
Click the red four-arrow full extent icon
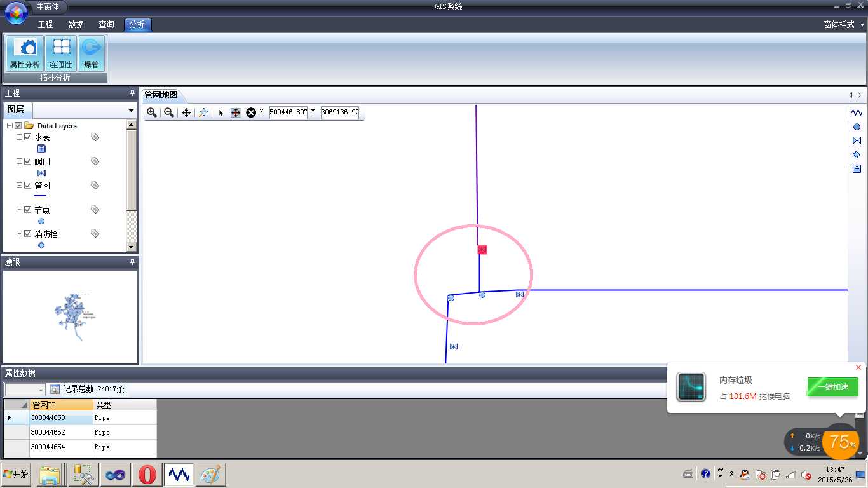pos(235,112)
